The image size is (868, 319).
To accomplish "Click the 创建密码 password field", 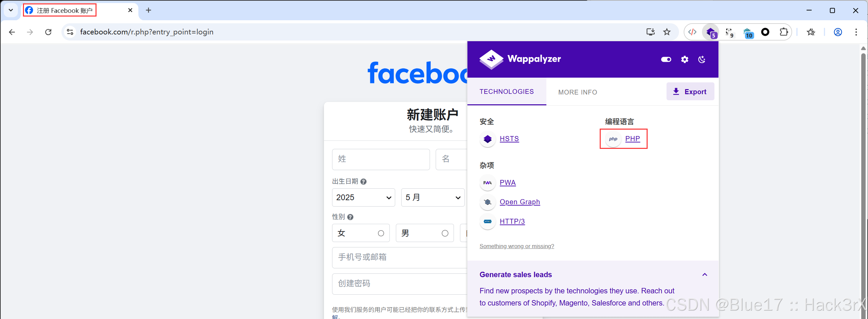I will [x=400, y=284].
